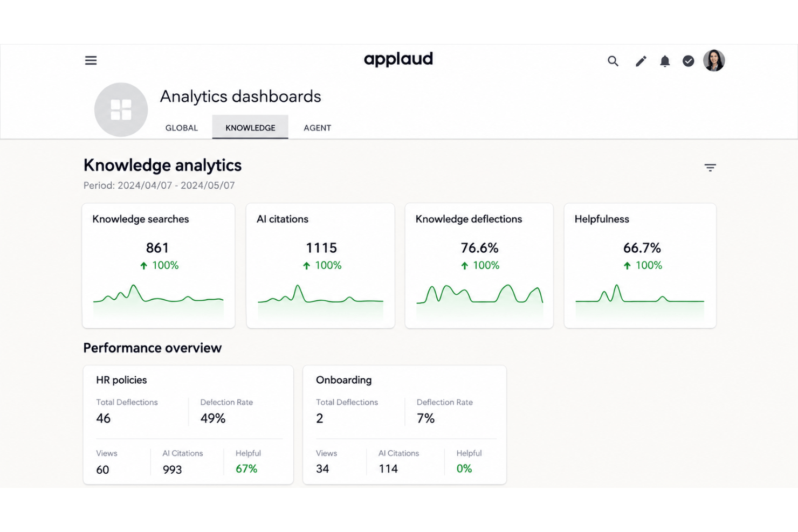Open the notifications bell
798x532 pixels.
coord(665,61)
